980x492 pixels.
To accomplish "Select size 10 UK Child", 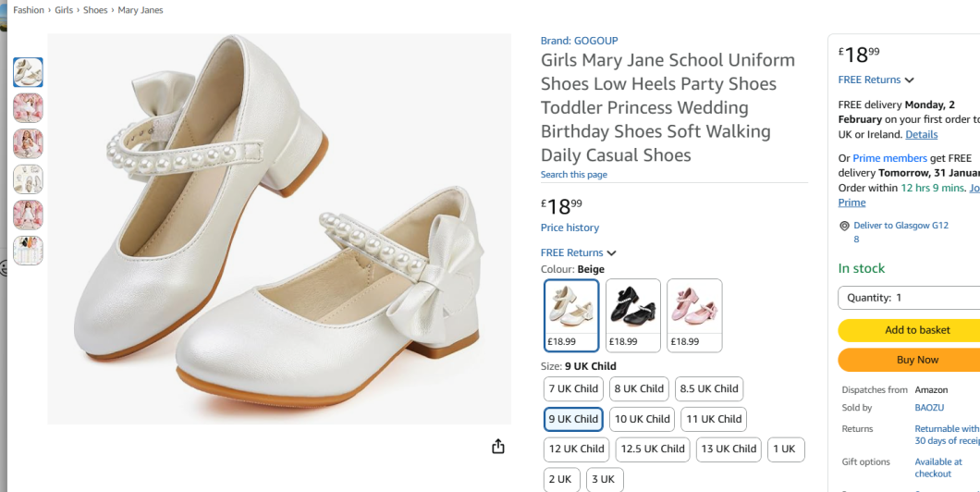I will [642, 419].
